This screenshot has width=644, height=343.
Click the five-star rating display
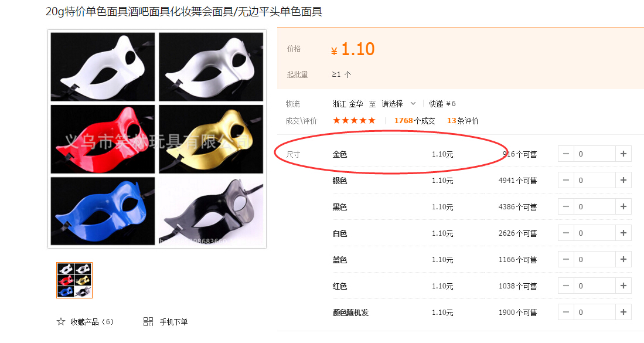coord(354,120)
